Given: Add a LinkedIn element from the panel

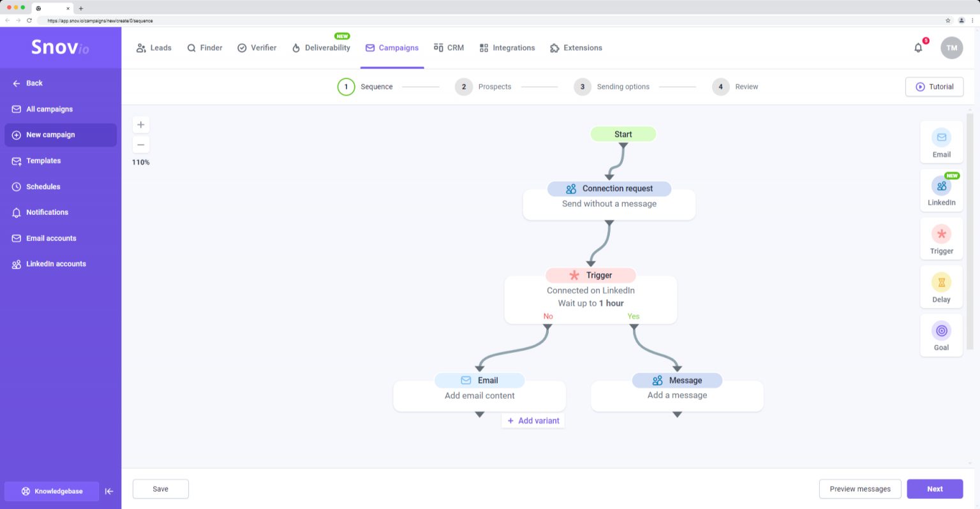Looking at the screenshot, I should pyautogui.click(x=941, y=191).
